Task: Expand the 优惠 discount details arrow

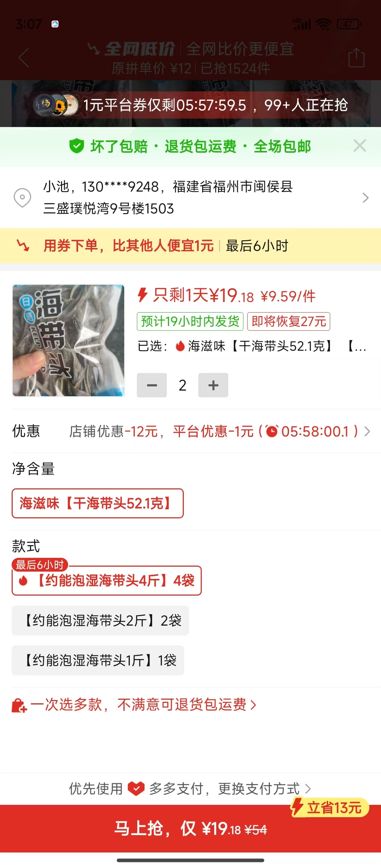Action: point(367,431)
